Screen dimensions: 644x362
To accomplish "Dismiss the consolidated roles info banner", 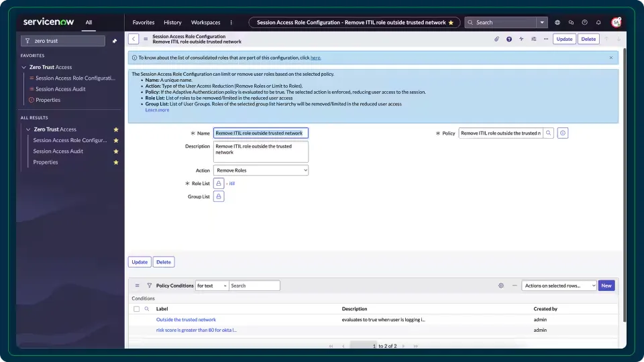I will [x=611, y=58].
